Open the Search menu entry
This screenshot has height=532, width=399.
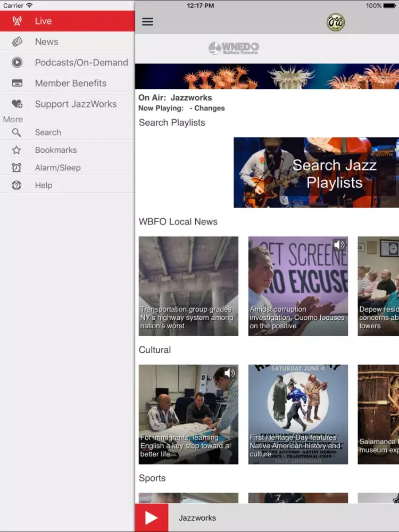pos(67,132)
